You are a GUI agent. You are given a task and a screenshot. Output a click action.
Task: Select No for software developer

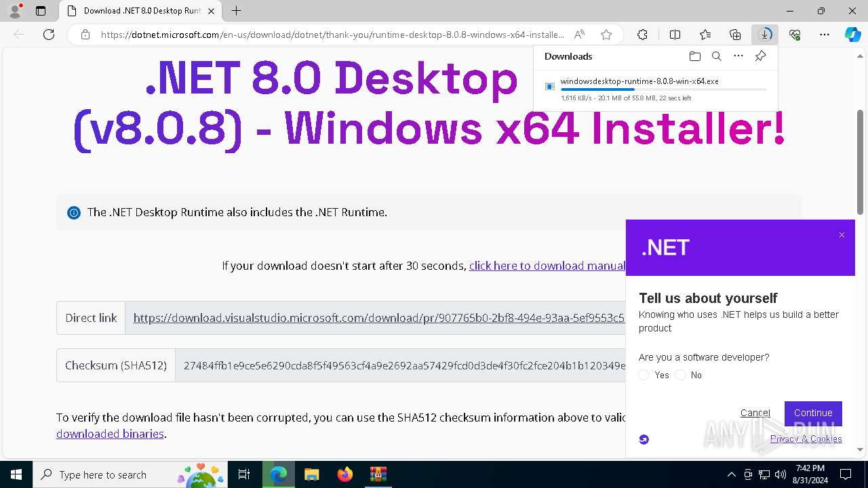[680, 375]
